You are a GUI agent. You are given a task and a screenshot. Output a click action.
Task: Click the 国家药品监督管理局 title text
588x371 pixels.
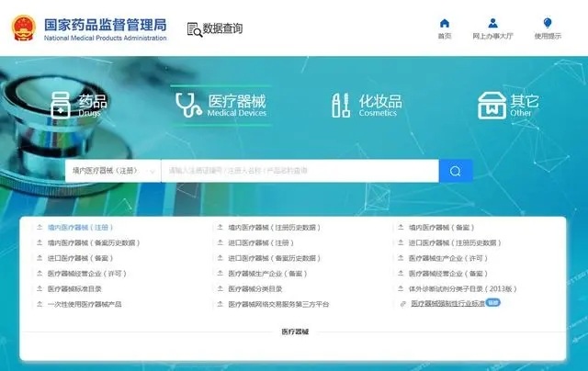tap(106, 25)
